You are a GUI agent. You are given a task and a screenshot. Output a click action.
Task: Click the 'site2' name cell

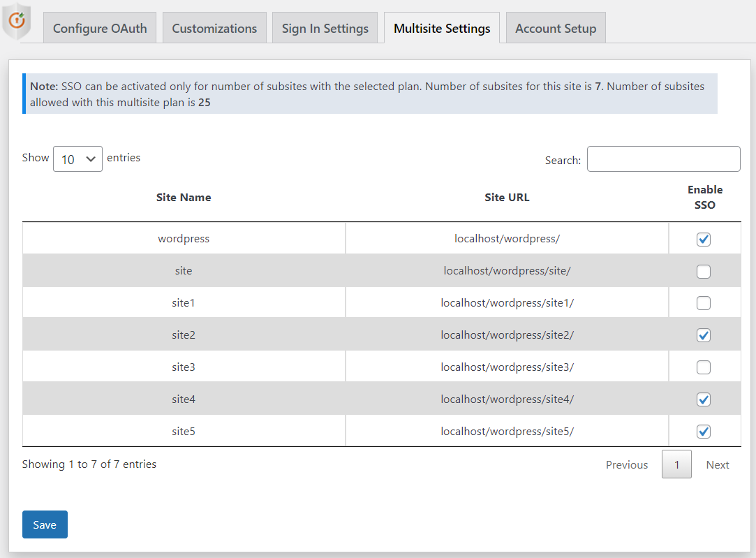point(184,335)
